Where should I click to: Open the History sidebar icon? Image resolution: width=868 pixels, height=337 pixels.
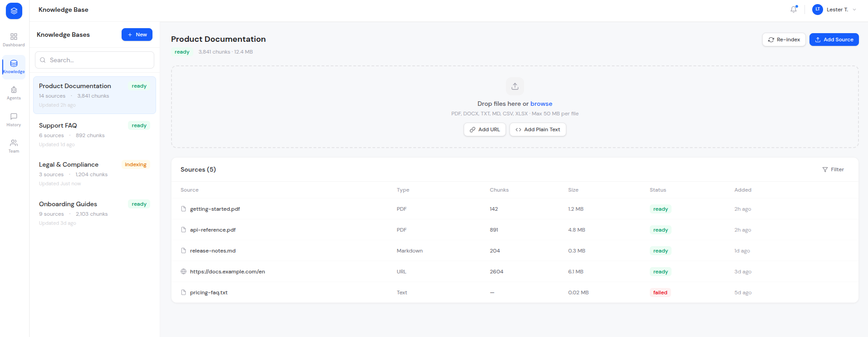coord(14,120)
